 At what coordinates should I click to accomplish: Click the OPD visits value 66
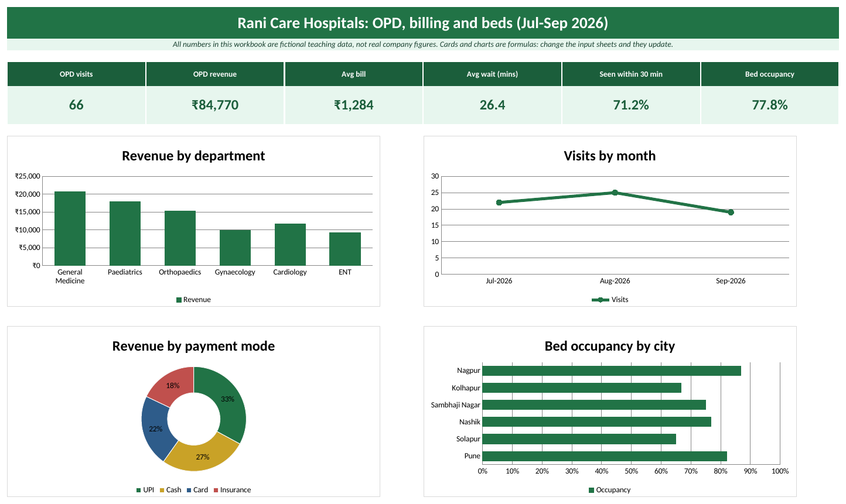pyautogui.click(x=76, y=105)
